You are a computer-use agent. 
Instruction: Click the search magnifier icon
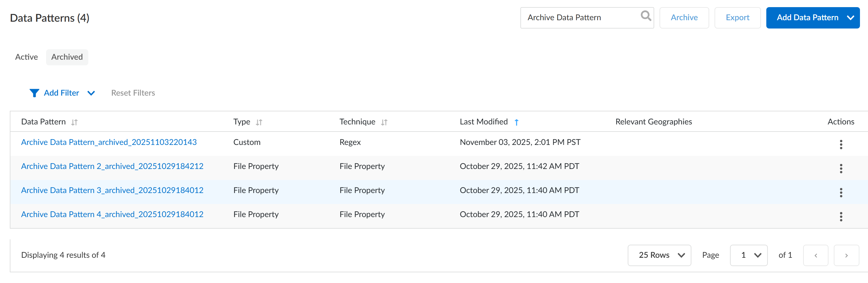[646, 16]
